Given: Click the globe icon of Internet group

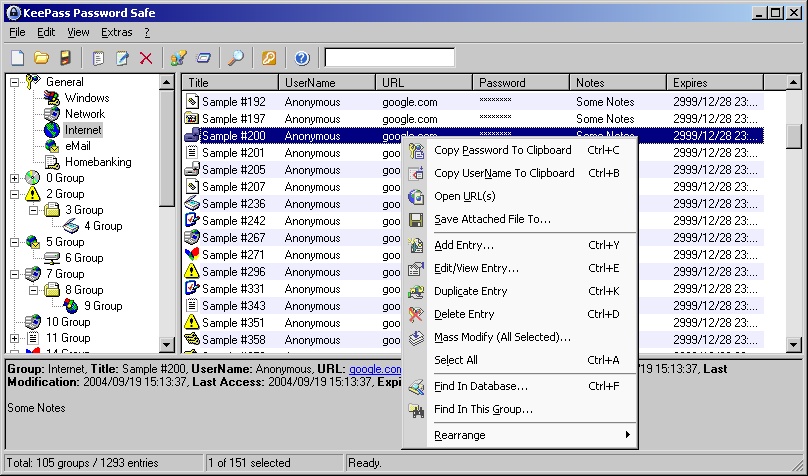Looking at the screenshot, I should pos(52,130).
